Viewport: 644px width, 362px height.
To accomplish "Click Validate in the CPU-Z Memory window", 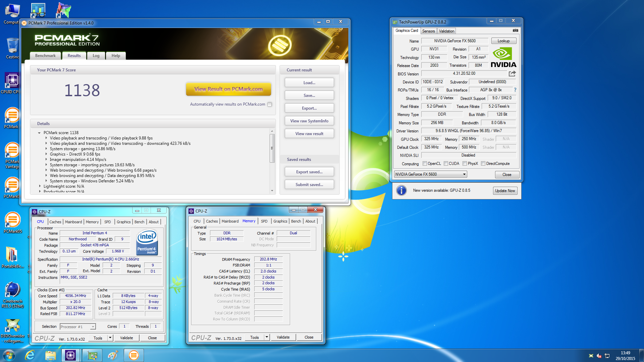I will coord(283,337).
